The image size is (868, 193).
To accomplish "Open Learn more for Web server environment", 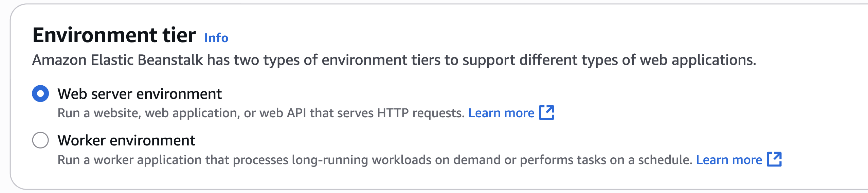I will (x=501, y=113).
